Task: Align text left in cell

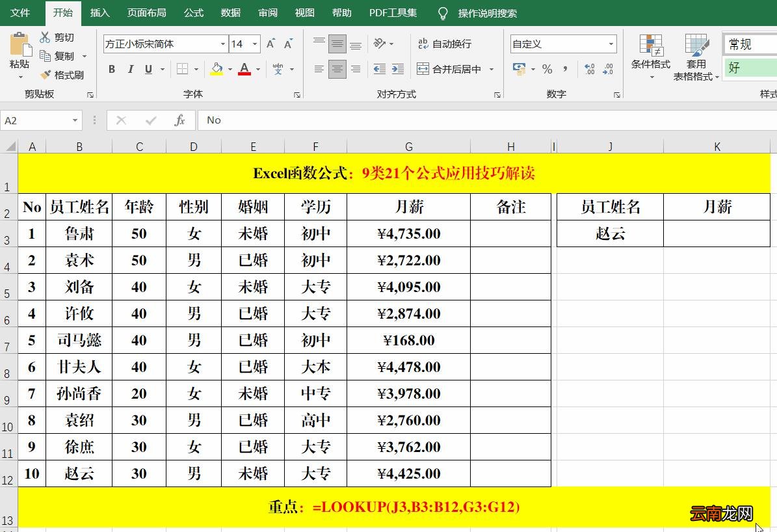Action: (x=319, y=69)
